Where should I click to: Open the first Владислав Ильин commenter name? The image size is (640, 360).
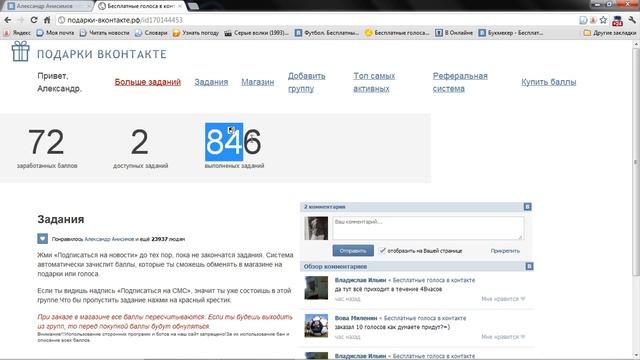360,280
